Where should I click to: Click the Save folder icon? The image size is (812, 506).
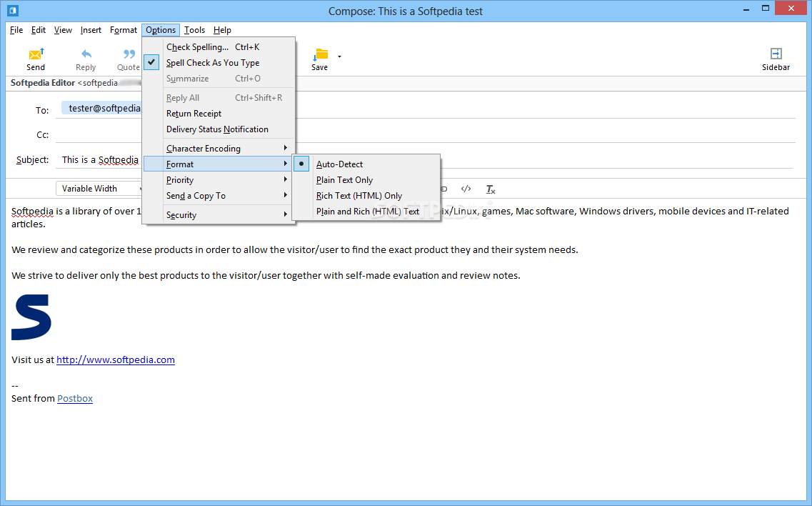(321, 54)
